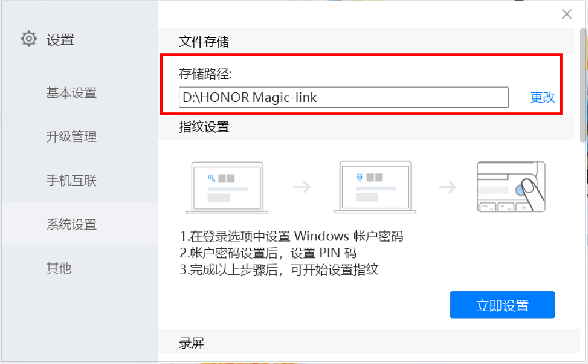Click the 录屏 section header
This screenshot has width=588, height=364.
coord(191,343)
